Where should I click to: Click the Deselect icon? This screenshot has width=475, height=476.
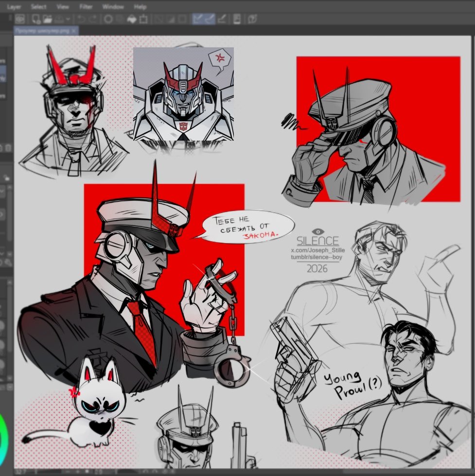point(158,19)
